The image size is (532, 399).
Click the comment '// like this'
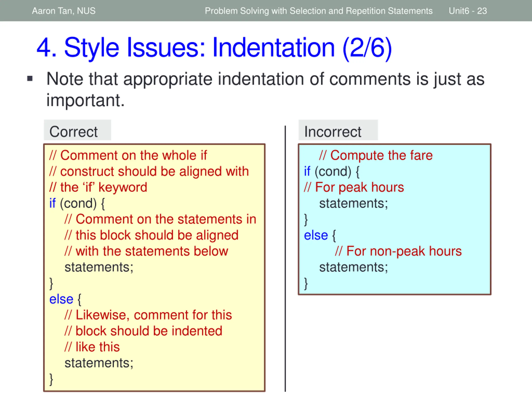[92, 347]
